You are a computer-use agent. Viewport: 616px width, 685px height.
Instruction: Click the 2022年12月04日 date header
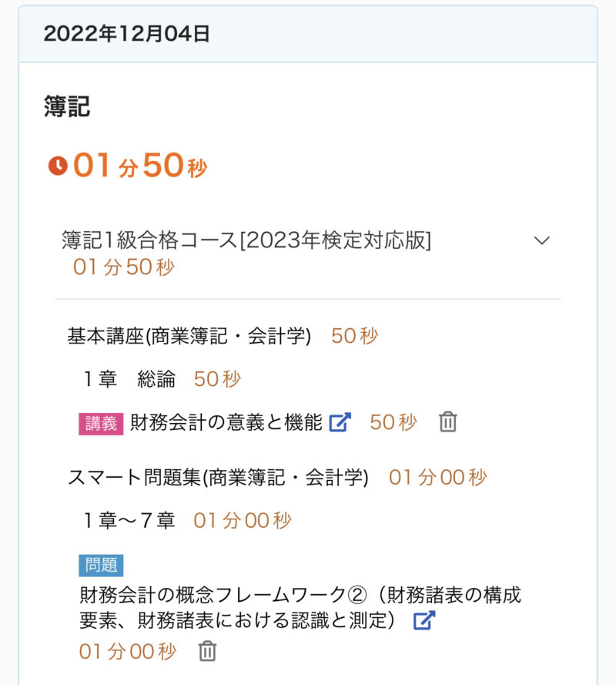click(x=126, y=34)
